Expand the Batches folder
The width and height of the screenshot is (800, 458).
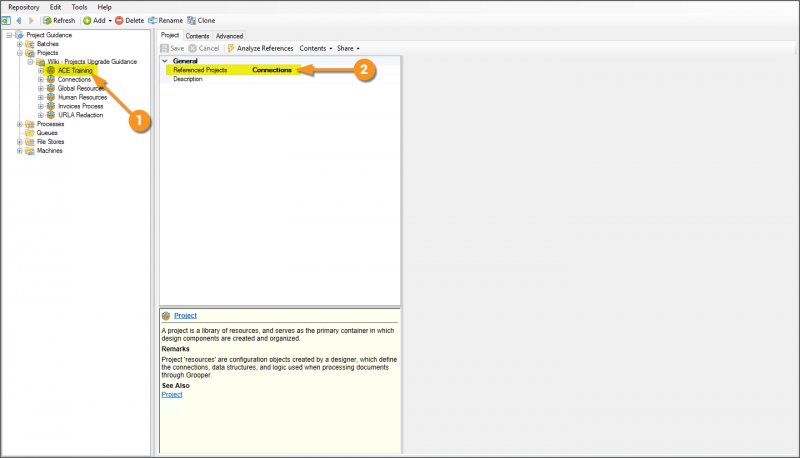[19, 44]
